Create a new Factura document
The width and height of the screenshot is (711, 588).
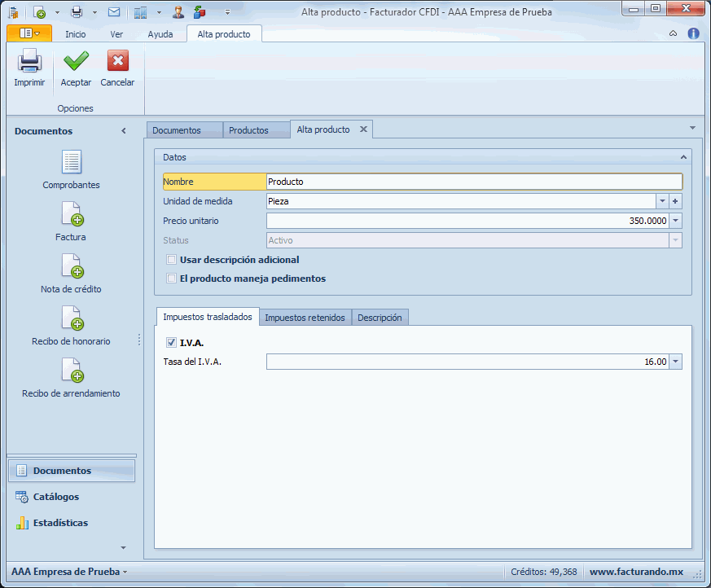click(72, 214)
